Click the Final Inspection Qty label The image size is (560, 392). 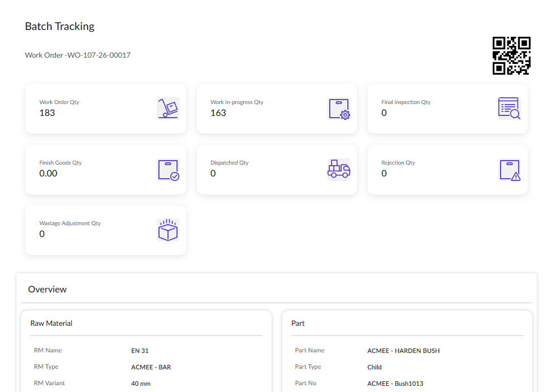pyautogui.click(x=406, y=102)
